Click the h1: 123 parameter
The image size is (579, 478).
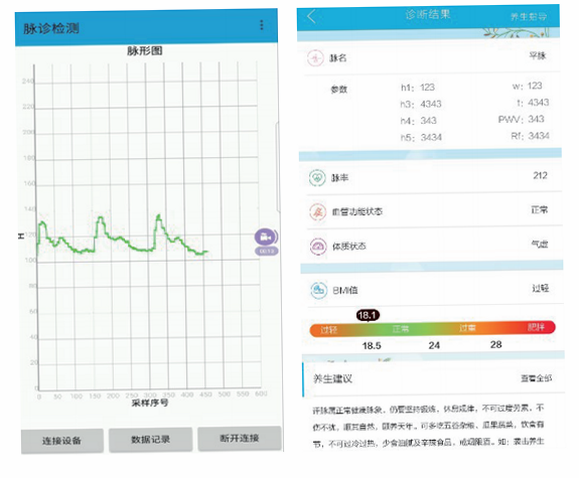tap(418, 88)
